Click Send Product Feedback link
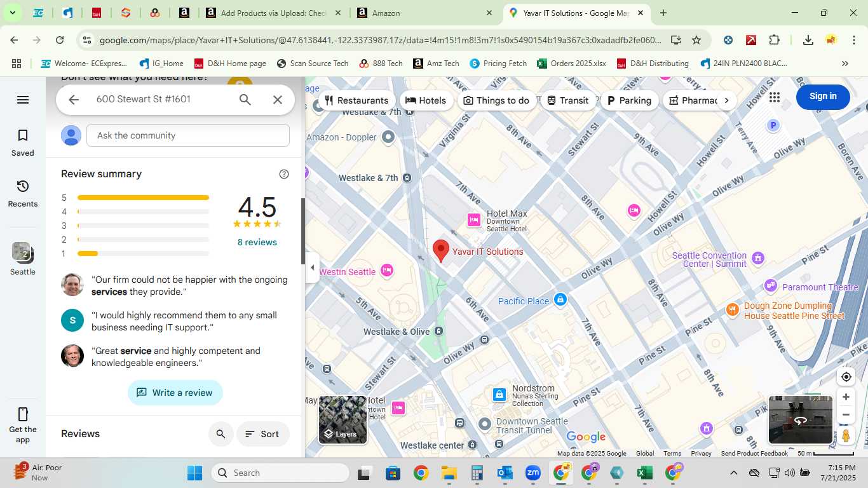This screenshot has width=868, height=488. (754, 453)
